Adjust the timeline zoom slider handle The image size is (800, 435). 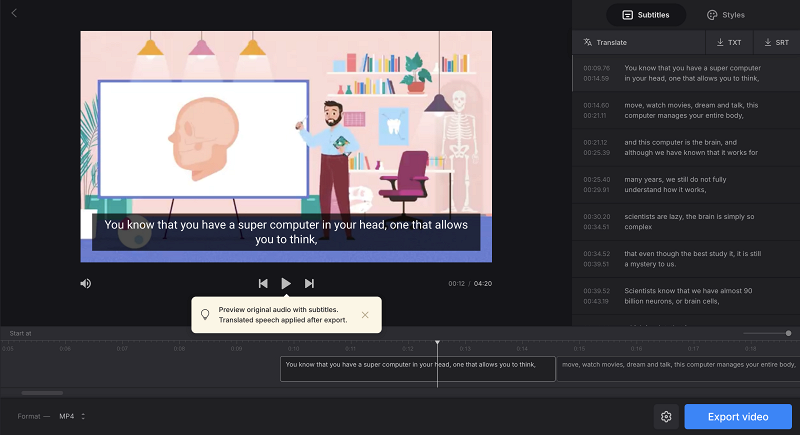click(x=788, y=334)
